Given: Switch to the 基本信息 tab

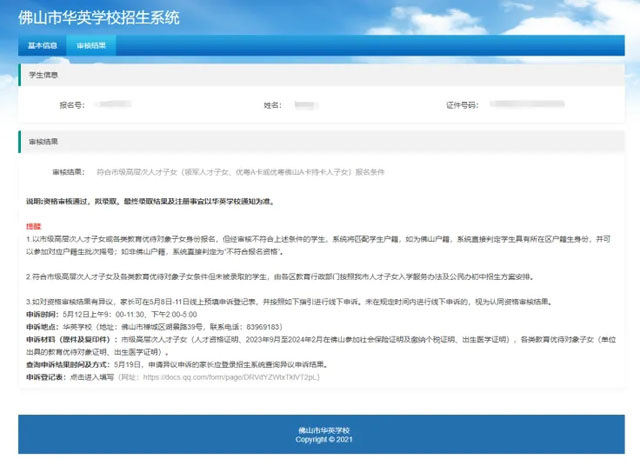Looking at the screenshot, I should click(x=43, y=46).
